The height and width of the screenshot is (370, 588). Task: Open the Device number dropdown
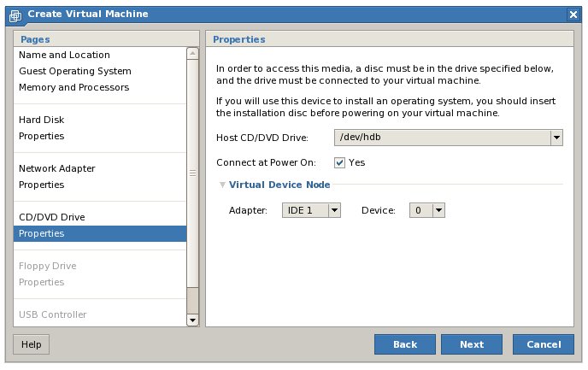tap(438, 210)
